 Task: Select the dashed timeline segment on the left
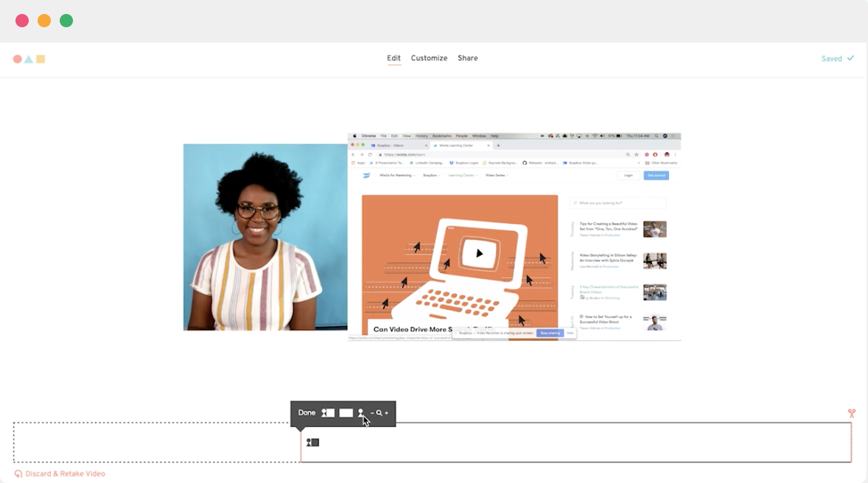click(x=155, y=443)
